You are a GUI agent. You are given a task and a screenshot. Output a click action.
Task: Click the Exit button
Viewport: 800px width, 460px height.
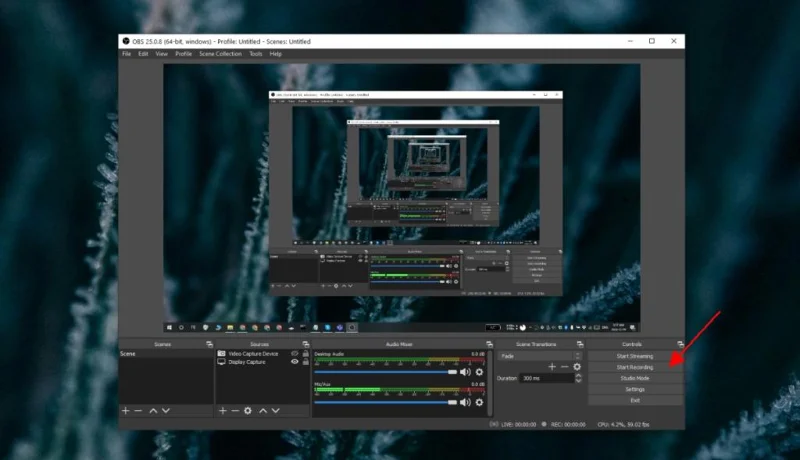[635, 400]
